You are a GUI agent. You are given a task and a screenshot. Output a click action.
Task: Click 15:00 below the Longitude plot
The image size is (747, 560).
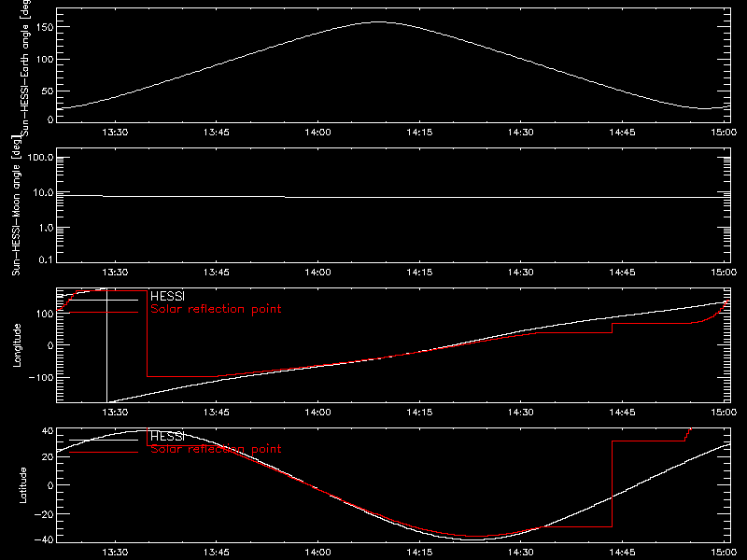click(724, 412)
